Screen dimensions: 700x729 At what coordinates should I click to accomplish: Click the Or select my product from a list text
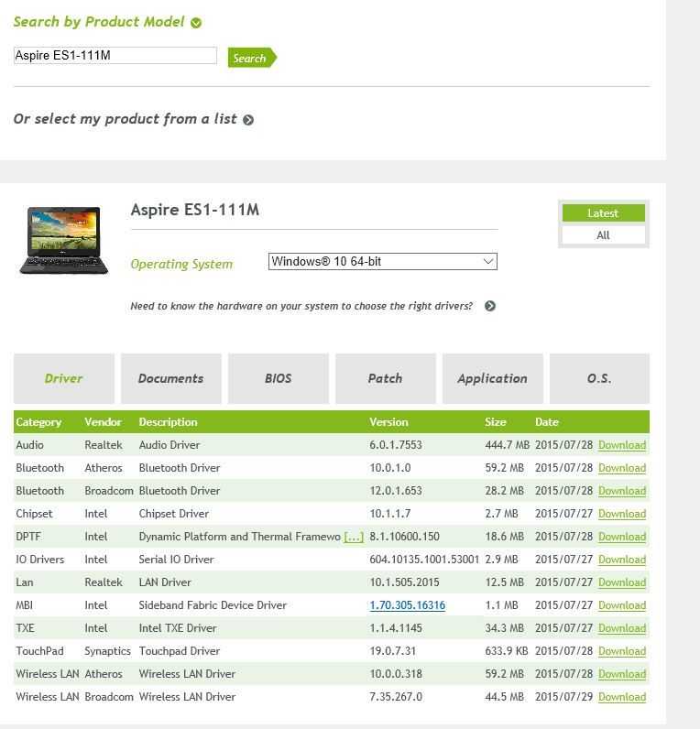tap(126, 119)
